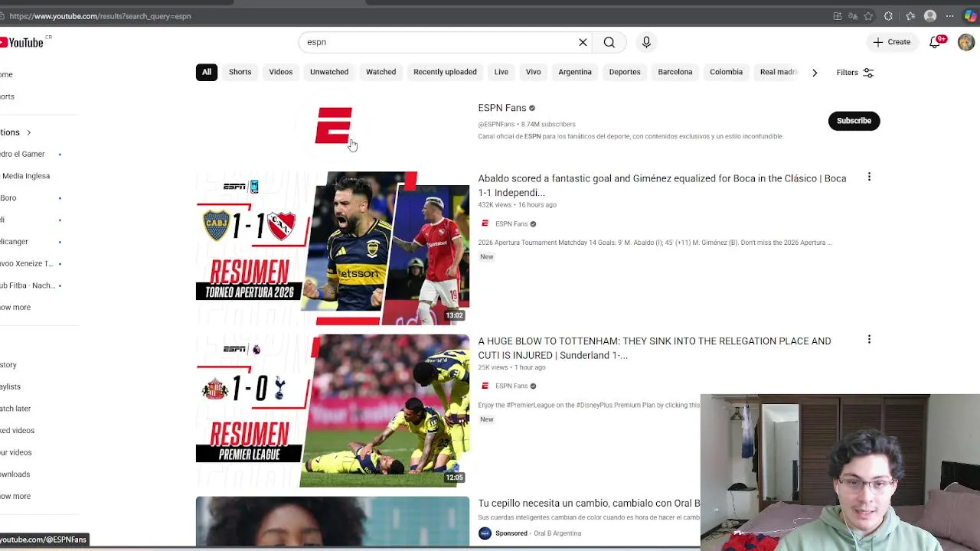Open the A HUGE BLOW TO TOTTENHAM title

pyautogui.click(x=655, y=348)
